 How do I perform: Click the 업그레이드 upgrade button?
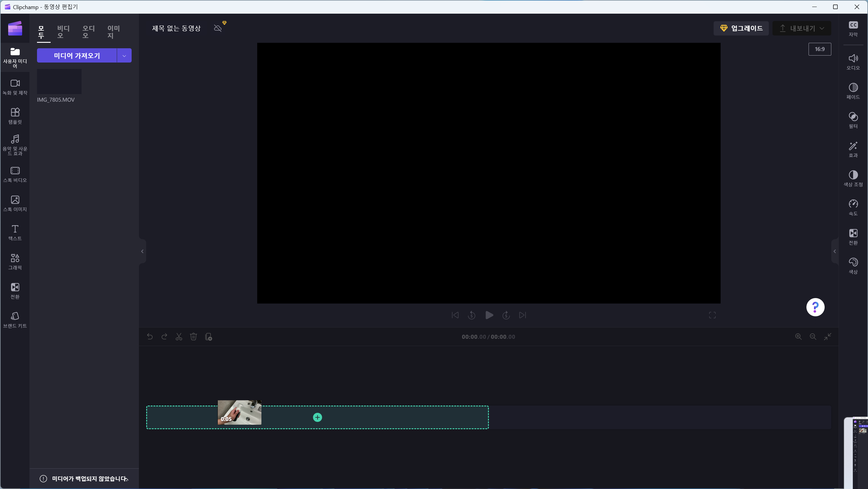coord(741,28)
